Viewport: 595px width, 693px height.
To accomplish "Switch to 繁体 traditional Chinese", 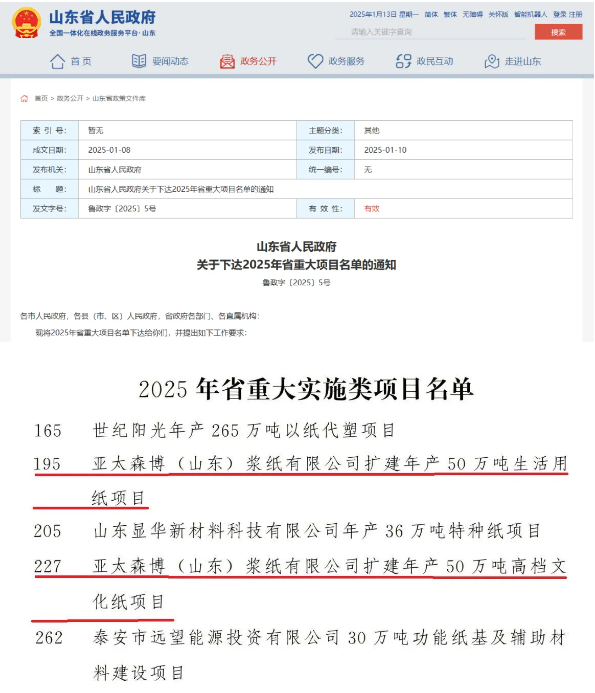I will click(x=450, y=14).
